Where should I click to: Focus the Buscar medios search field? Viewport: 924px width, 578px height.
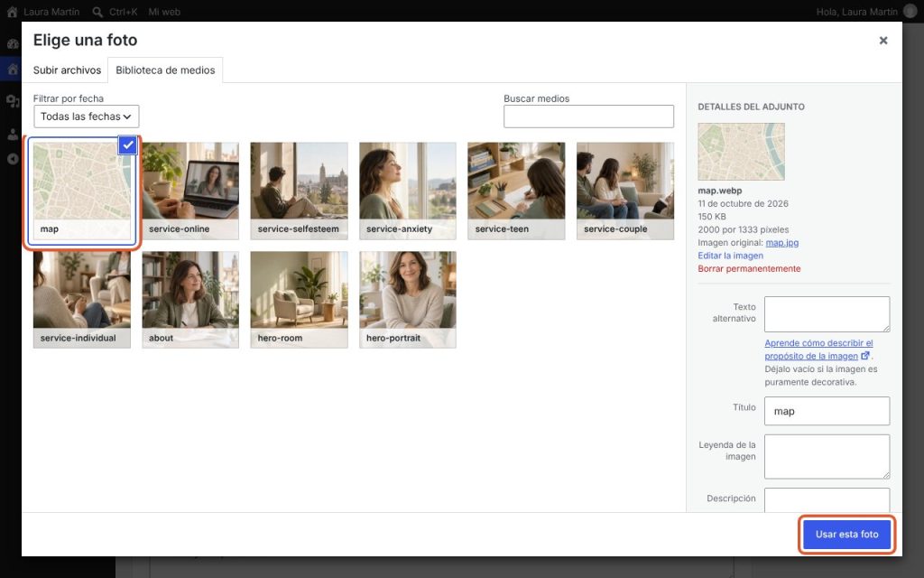[x=588, y=117]
